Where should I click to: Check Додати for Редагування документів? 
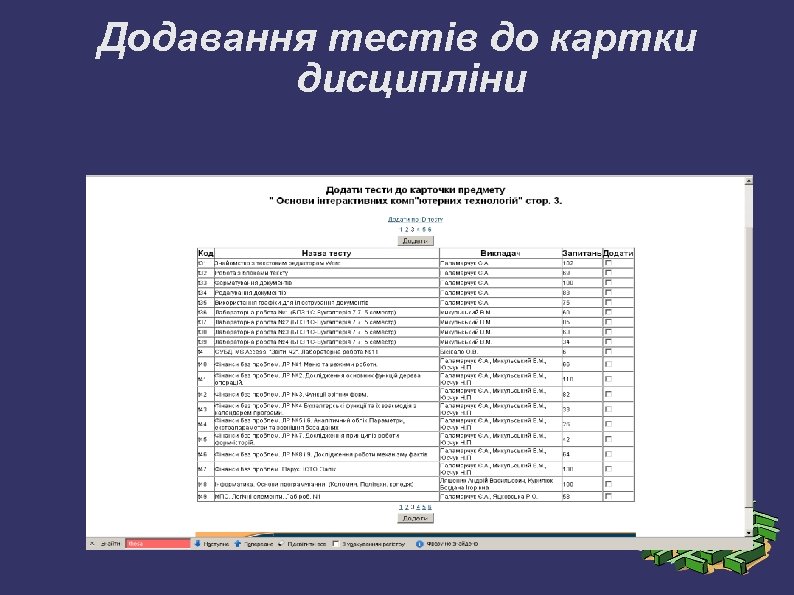608,292
